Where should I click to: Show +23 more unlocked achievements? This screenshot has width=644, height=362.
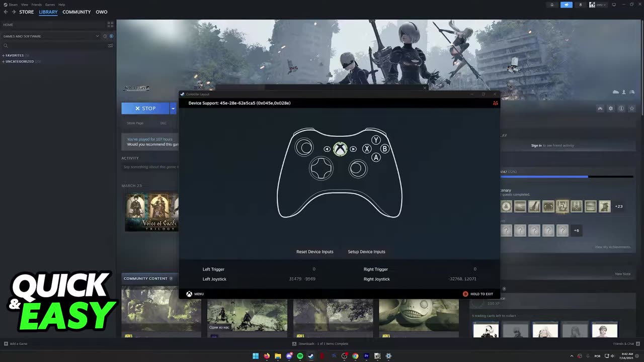[x=619, y=207]
